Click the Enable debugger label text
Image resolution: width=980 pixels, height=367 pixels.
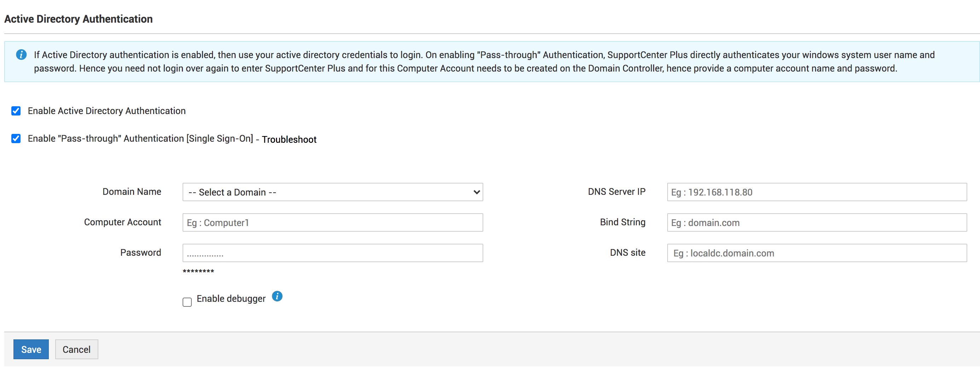231,299
